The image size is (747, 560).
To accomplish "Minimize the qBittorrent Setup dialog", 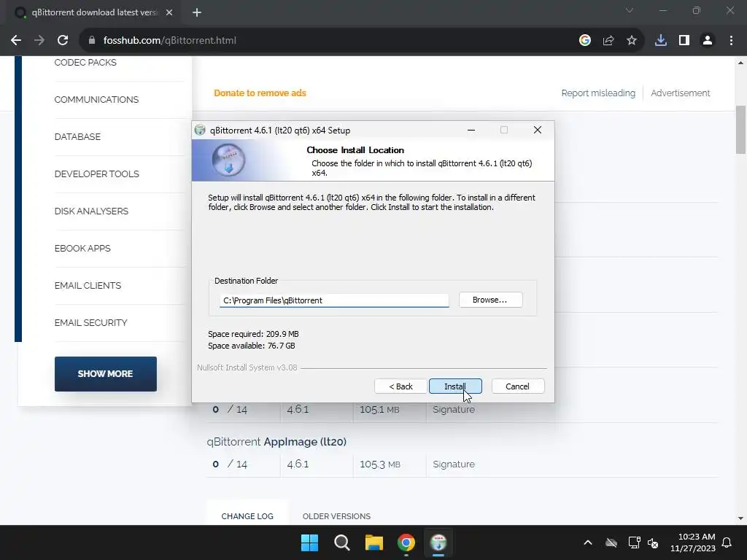I will tap(471, 130).
